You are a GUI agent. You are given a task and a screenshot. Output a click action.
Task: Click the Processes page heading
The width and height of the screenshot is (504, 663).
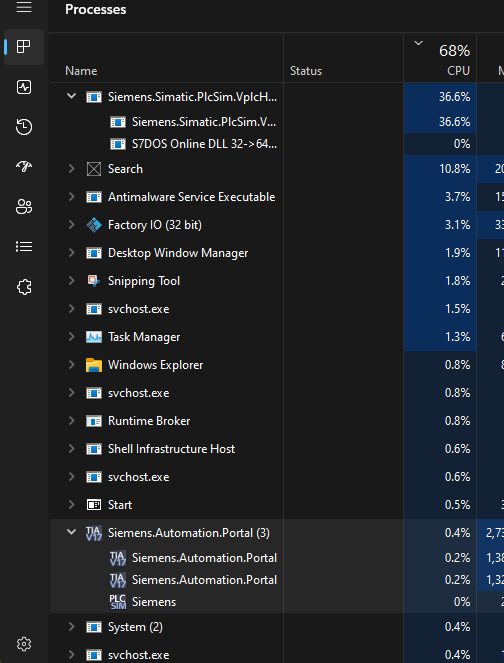[96, 9]
